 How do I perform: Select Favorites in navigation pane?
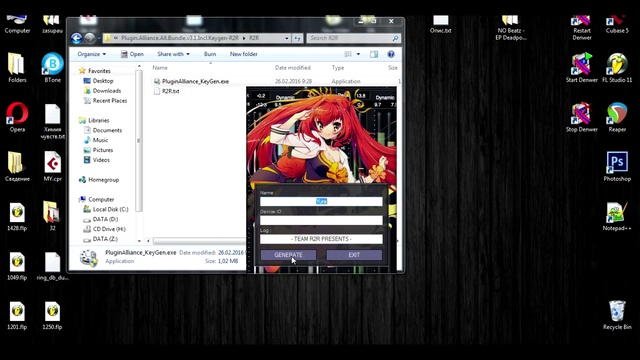(95, 71)
